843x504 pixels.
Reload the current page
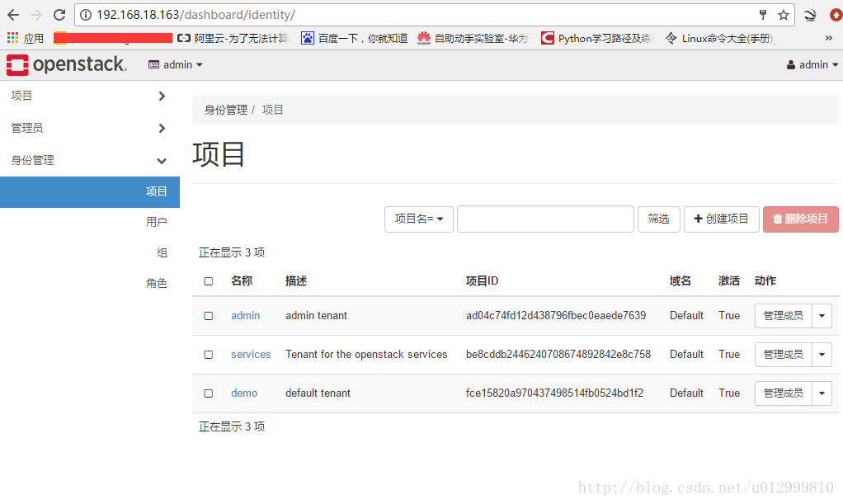coord(59,15)
